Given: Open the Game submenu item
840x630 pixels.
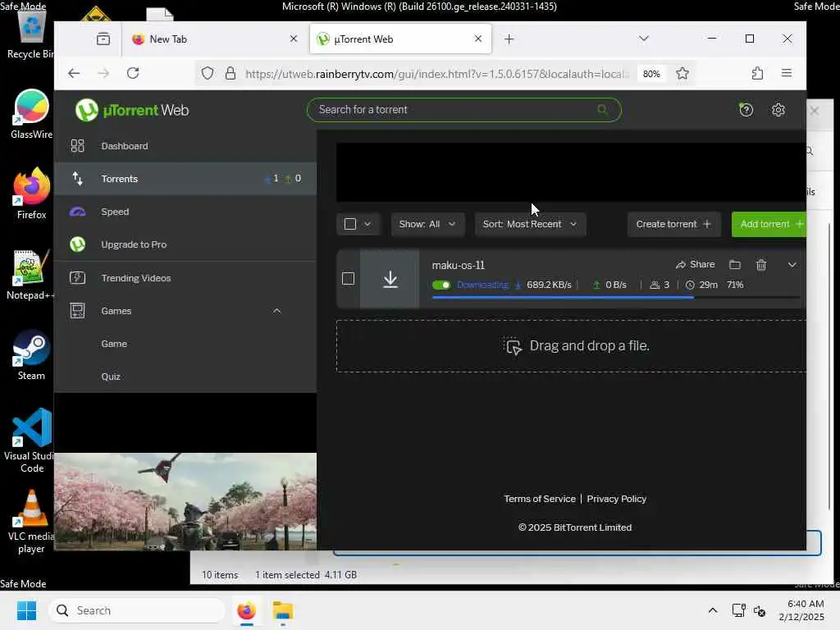Looking at the screenshot, I should 114,344.
